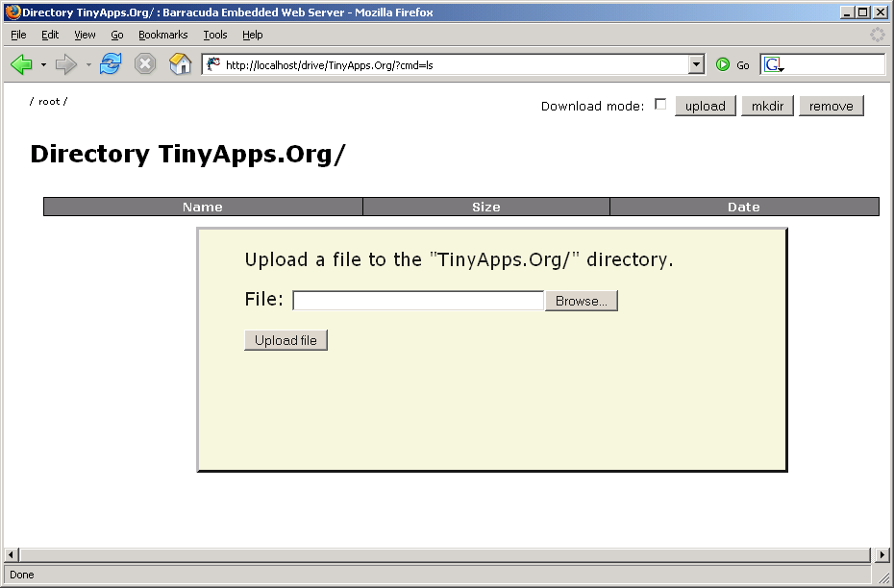Image resolution: width=894 pixels, height=588 pixels.
Task: Click the mkdir button
Action: coord(767,106)
